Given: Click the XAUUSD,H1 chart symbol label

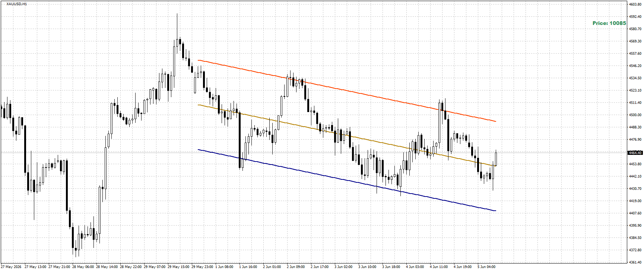Looking at the screenshot, I should 17,4.
